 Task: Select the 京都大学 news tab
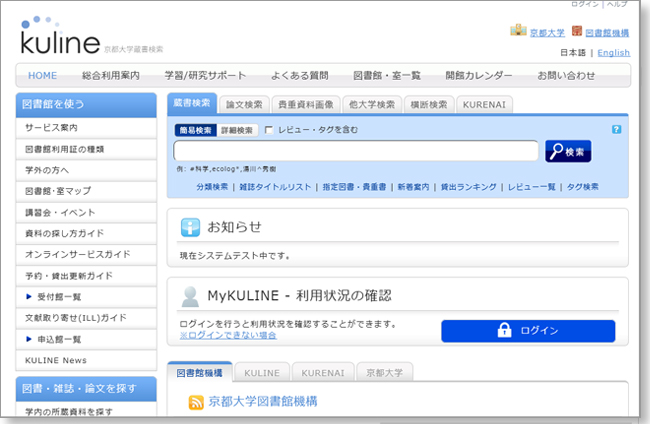385,373
